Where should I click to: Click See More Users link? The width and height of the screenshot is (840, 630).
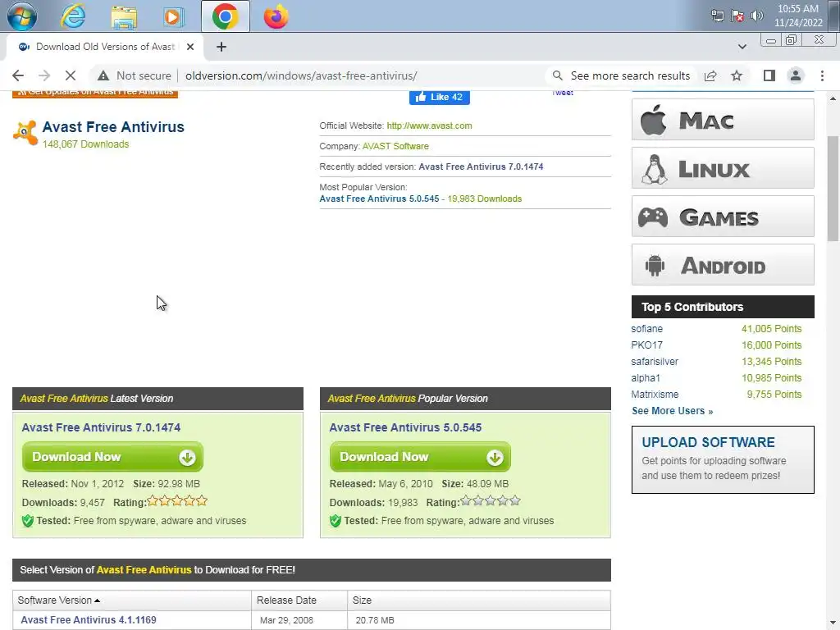(672, 411)
